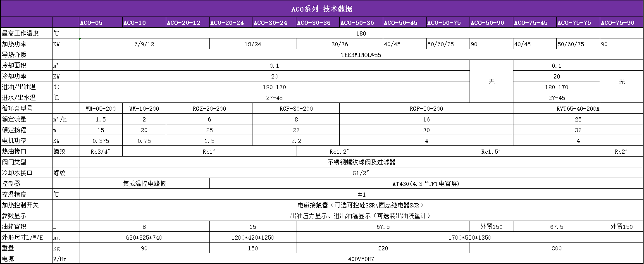Select the RGP-50-200 pump model cell
The image size is (644, 264).
[426, 108]
